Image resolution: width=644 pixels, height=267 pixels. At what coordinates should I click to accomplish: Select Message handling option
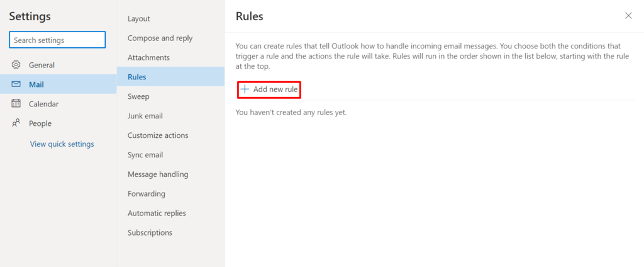[x=158, y=174]
